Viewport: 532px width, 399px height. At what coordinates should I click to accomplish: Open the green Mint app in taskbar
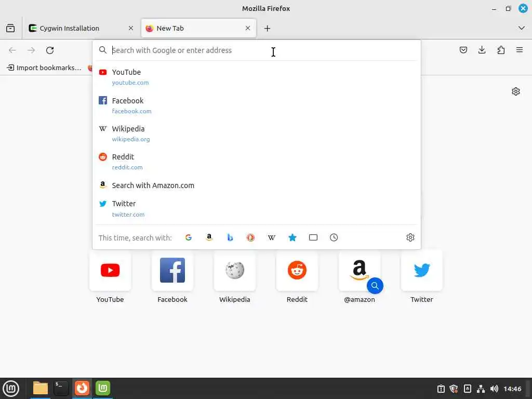103,389
